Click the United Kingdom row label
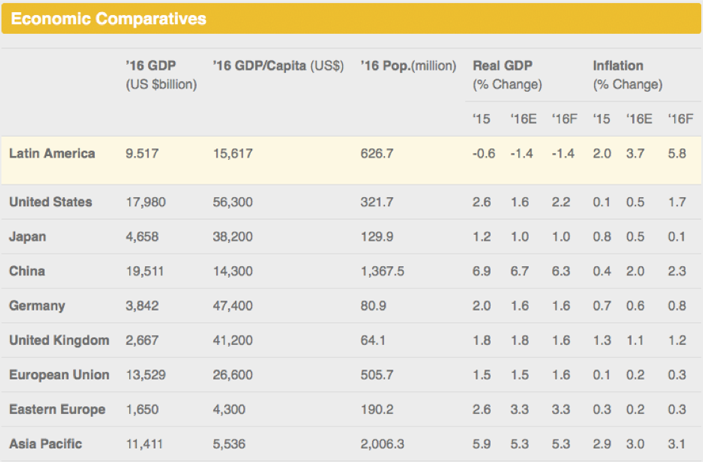The width and height of the screenshot is (703, 462). 59,340
